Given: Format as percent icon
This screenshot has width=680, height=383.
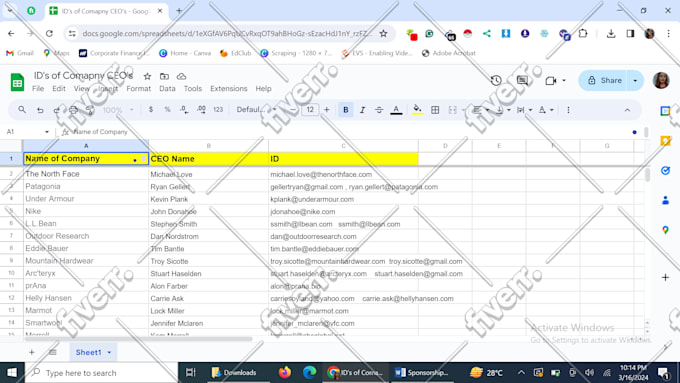Looking at the screenshot, I should coord(167,110).
